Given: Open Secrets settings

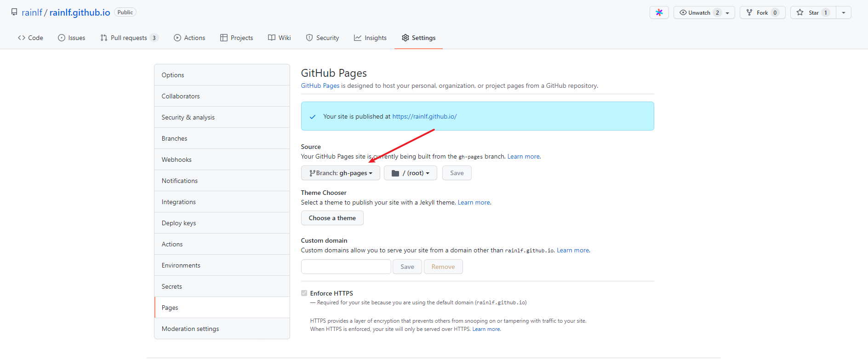Looking at the screenshot, I should tap(222, 286).
